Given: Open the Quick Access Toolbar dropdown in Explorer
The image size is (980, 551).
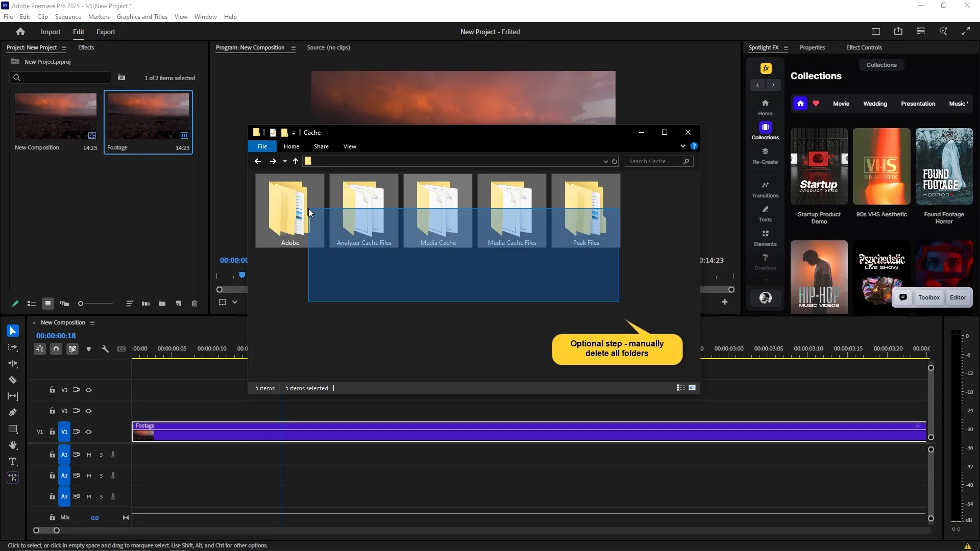Looking at the screenshot, I should (x=293, y=133).
